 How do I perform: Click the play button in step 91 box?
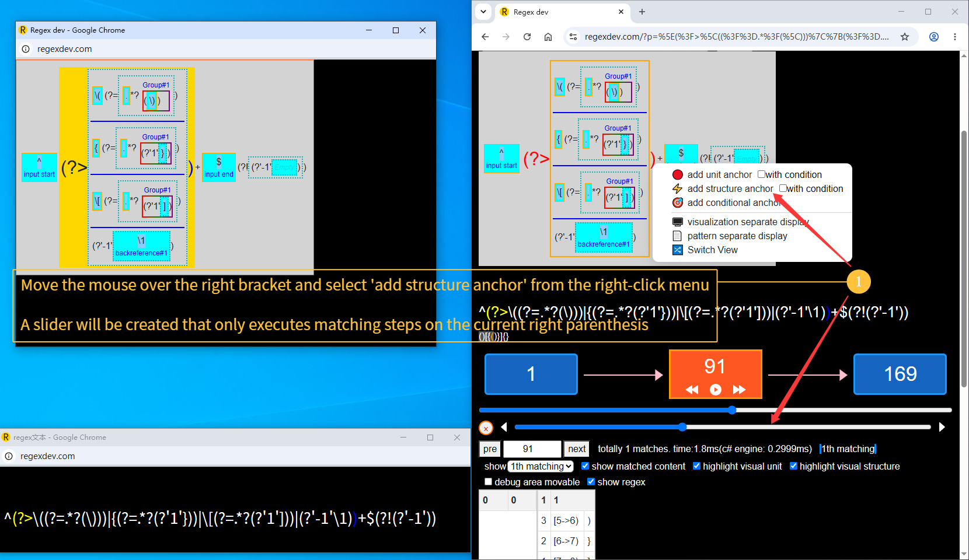716,390
